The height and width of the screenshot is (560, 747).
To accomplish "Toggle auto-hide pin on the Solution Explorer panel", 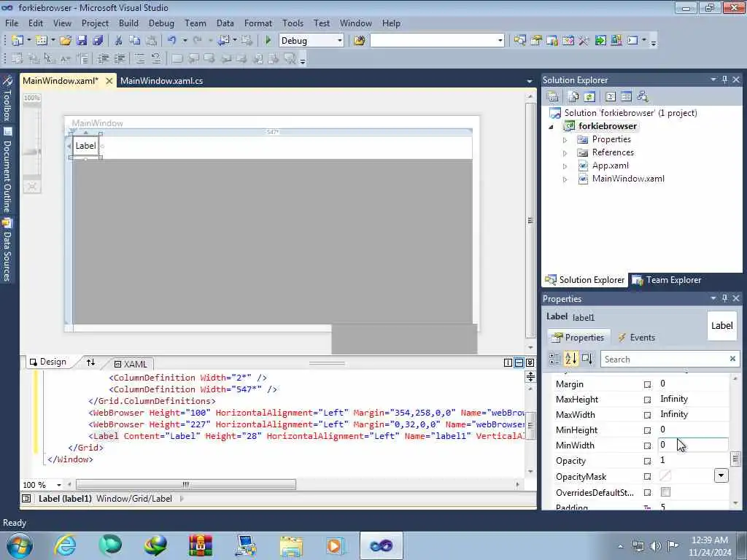I will (724, 79).
